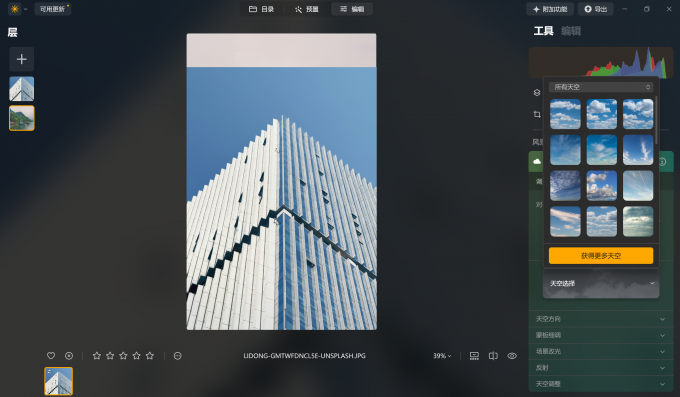Set rating with the fifth star

pos(150,356)
